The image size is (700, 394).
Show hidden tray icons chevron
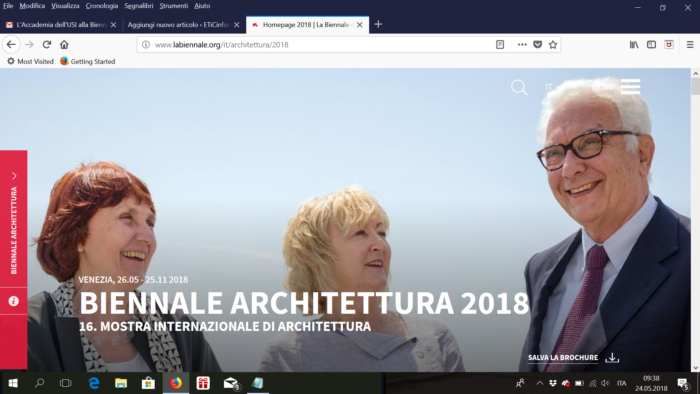coord(539,383)
